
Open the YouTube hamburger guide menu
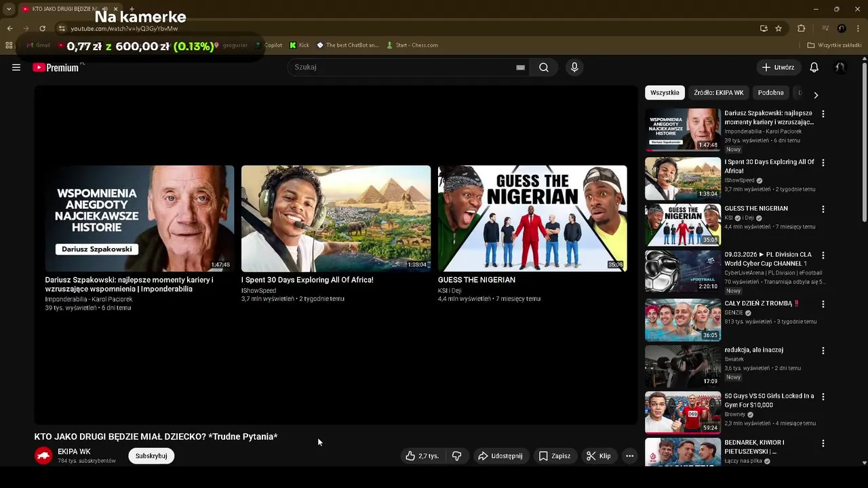click(16, 67)
